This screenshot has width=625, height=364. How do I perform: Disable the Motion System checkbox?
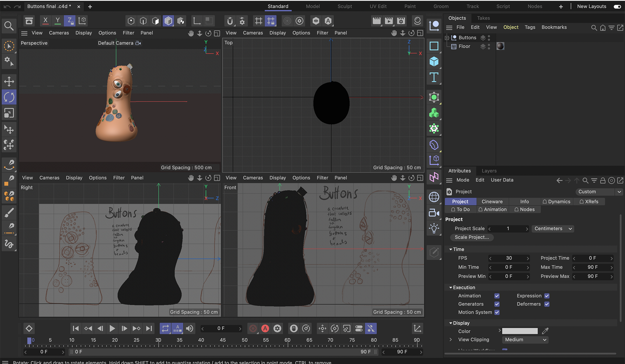(x=497, y=312)
